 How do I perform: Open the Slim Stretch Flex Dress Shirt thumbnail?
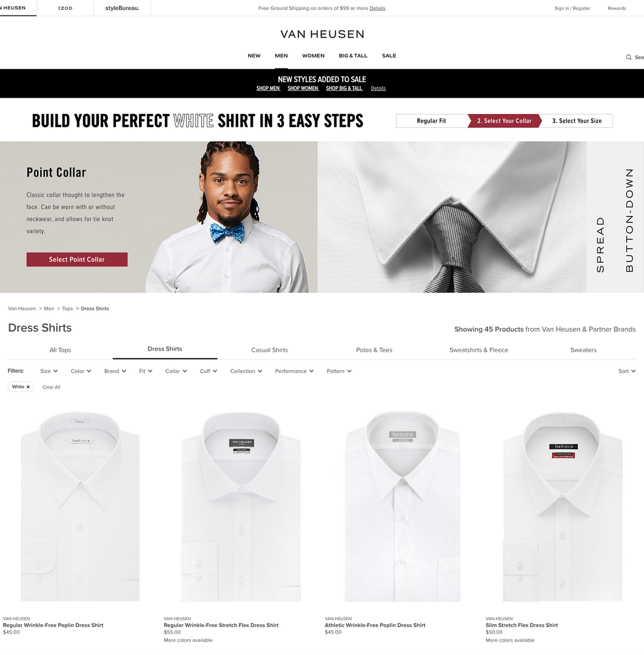pyautogui.click(x=563, y=506)
